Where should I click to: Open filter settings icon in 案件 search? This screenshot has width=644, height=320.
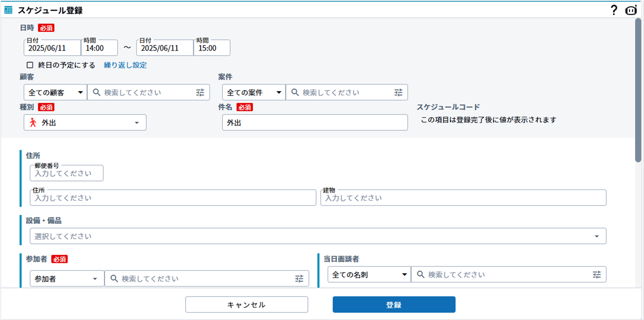point(398,92)
